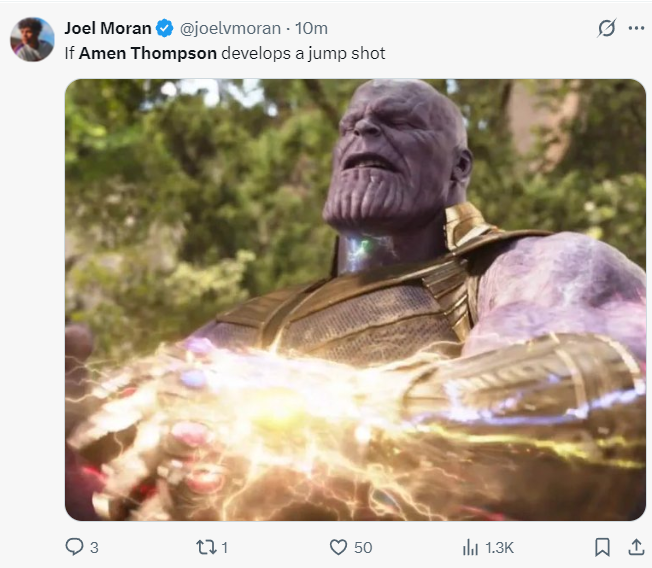Image resolution: width=652 pixels, height=568 pixels.
Task: Repost using the retweet arrows icon
Action: click(205, 547)
